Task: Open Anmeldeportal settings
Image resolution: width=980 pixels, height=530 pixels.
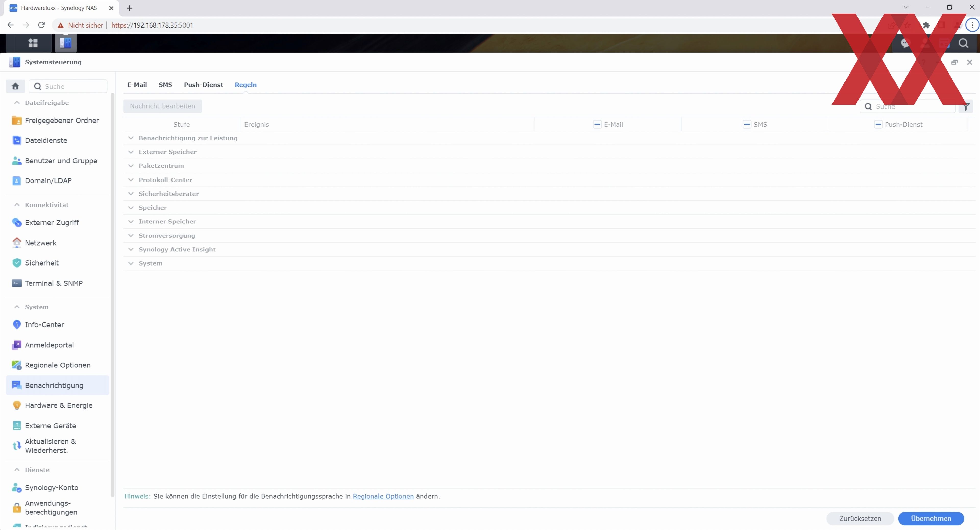Action: 58,345
